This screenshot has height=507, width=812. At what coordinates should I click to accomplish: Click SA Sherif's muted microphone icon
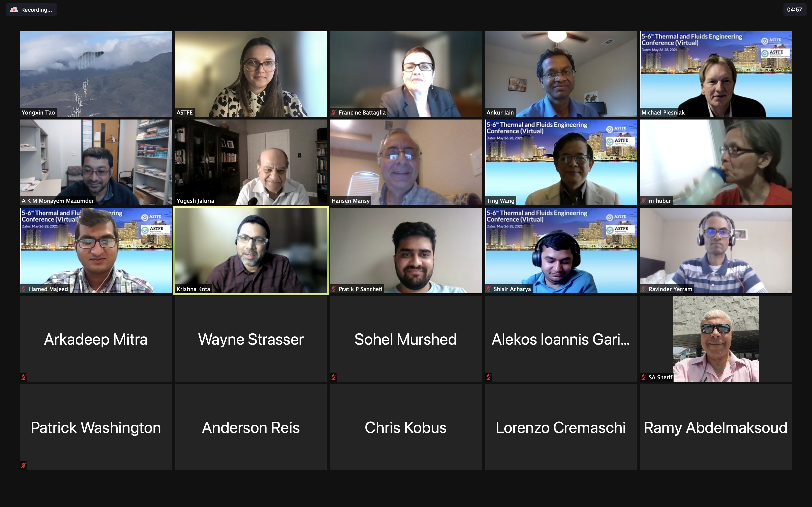click(644, 377)
